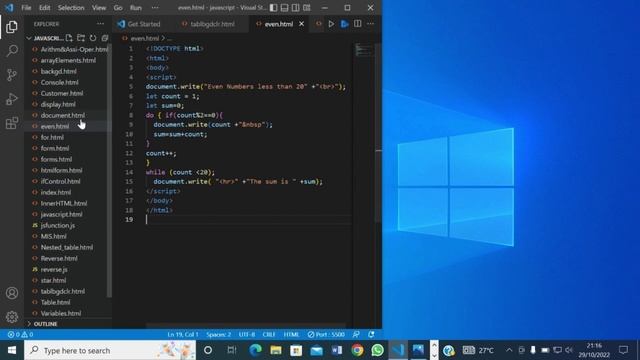Image resolution: width=640 pixels, height=360 pixels.
Task: Open Variables.html file
Action: tap(60, 313)
